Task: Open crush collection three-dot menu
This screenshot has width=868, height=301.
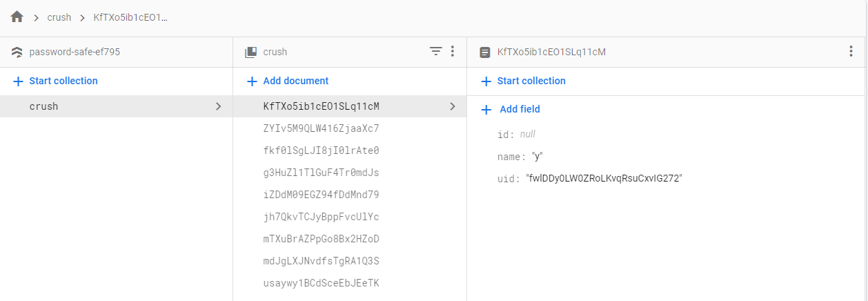Action: pos(453,52)
